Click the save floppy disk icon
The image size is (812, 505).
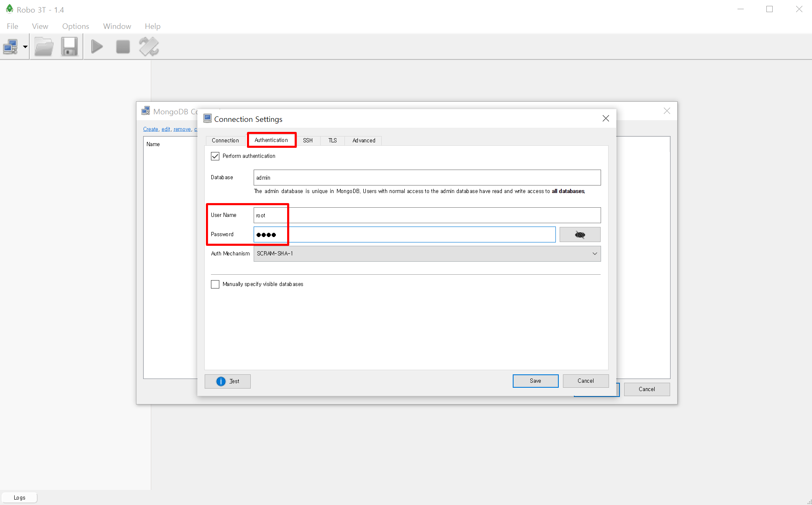click(69, 46)
